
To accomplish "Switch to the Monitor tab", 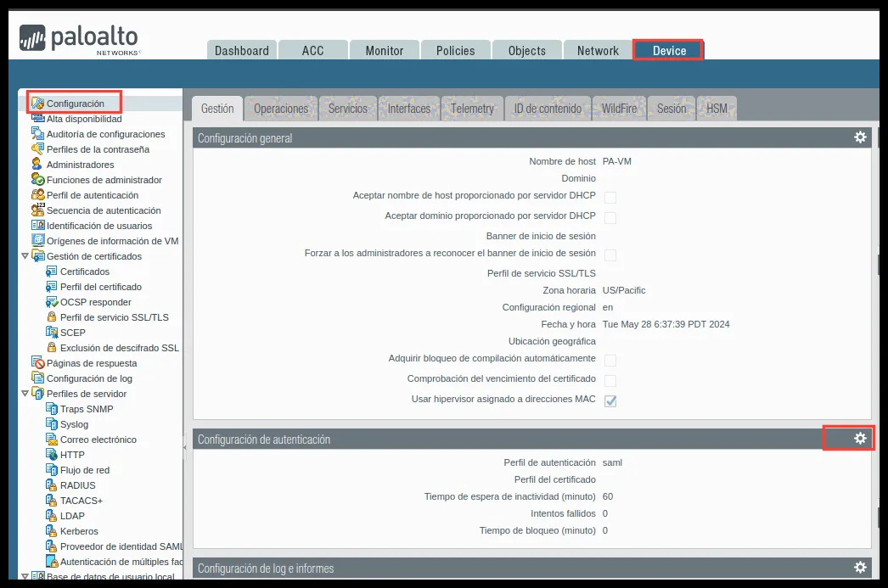I will (384, 50).
